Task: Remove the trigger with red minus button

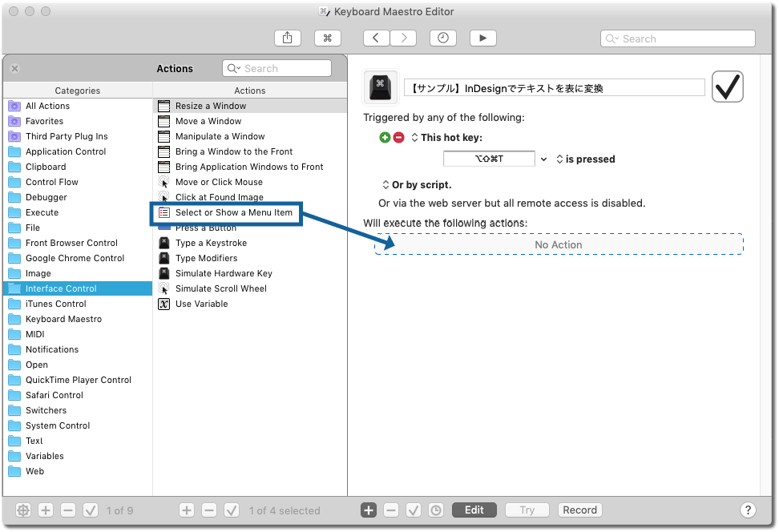Action: [x=398, y=138]
